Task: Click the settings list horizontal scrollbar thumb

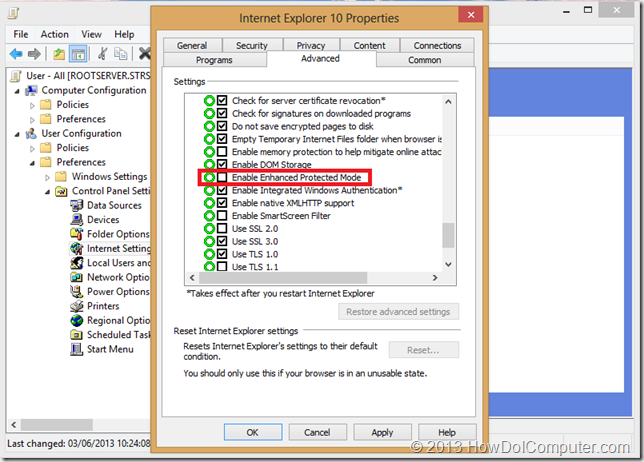Action: [283, 278]
